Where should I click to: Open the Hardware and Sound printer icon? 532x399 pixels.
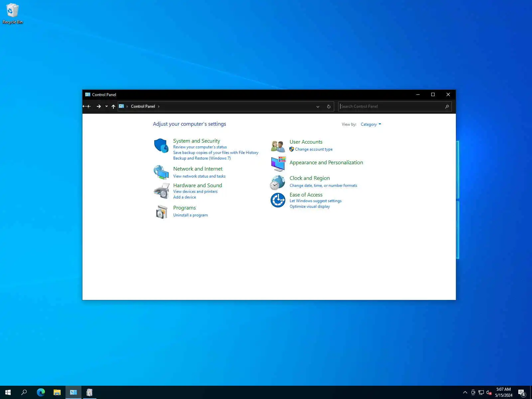point(161,191)
